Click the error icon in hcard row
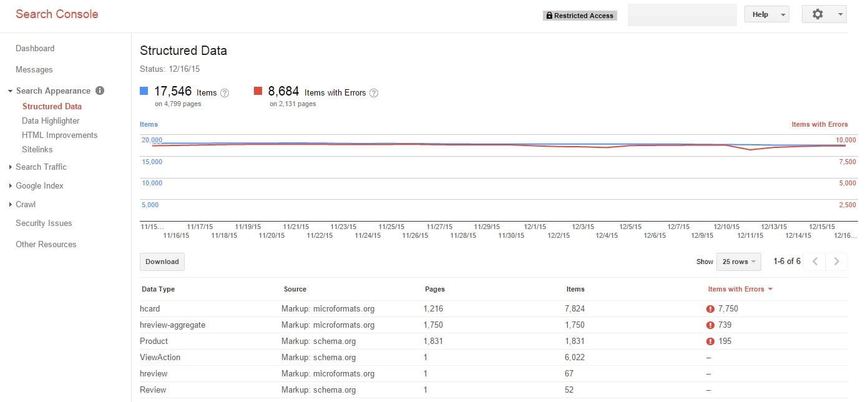Image resolution: width=868 pixels, height=402 pixels. tap(710, 309)
